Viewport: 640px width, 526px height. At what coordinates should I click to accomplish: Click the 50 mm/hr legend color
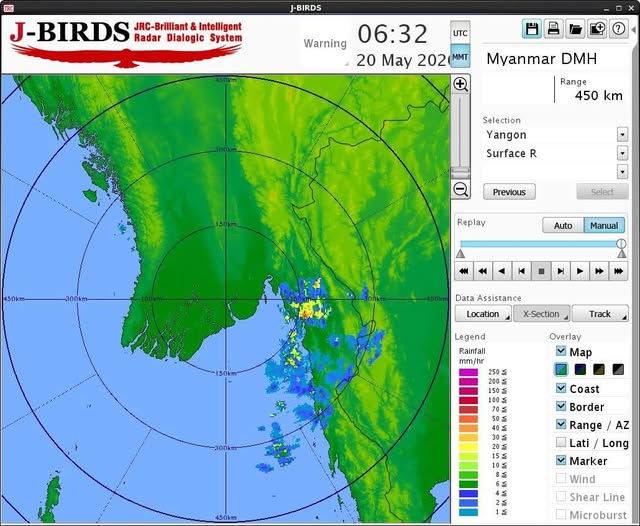(x=468, y=419)
